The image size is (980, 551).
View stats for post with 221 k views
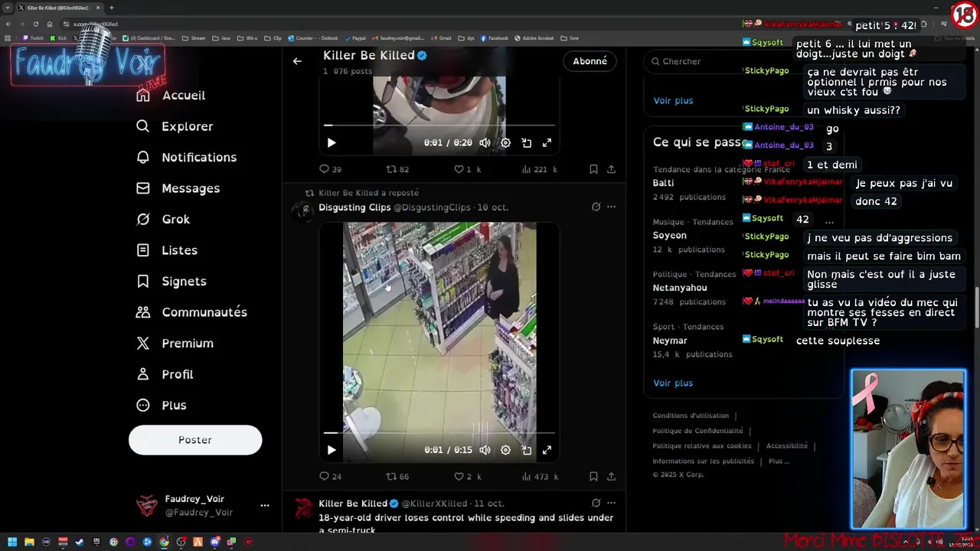pos(539,169)
